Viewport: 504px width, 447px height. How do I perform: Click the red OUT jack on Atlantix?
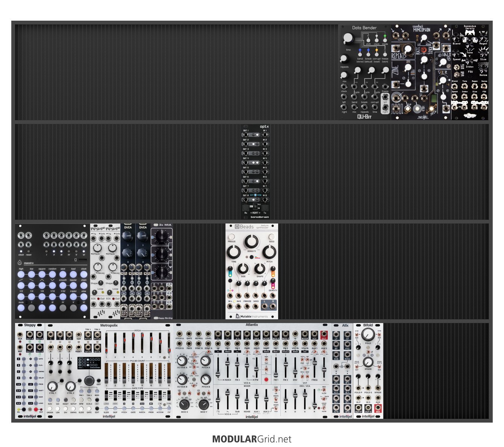click(x=324, y=334)
